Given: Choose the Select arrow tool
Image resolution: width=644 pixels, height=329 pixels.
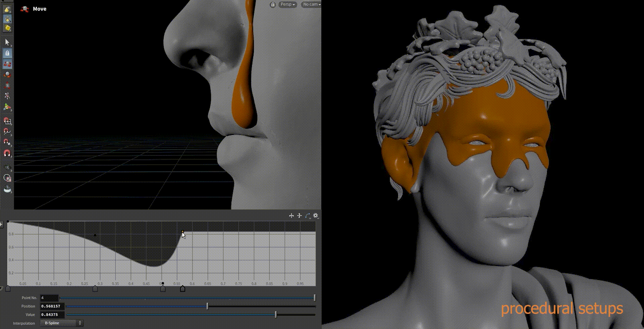Looking at the screenshot, I should (x=7, y=42).
